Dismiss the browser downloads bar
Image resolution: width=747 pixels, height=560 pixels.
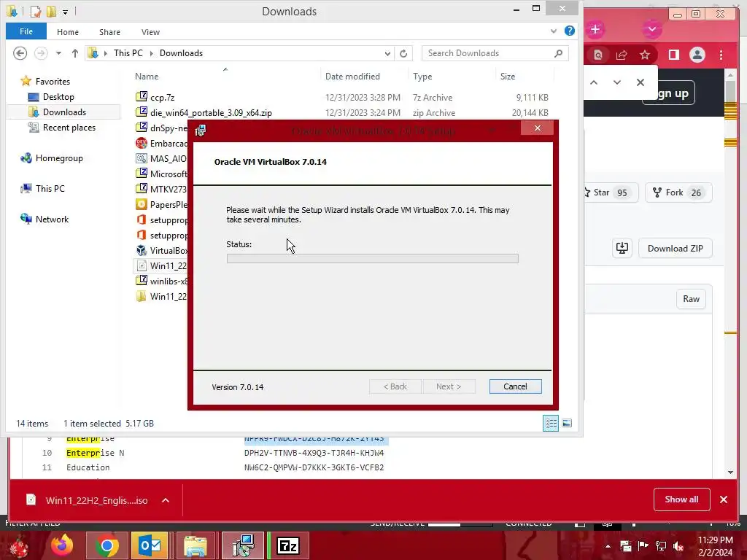click(723, 499)
